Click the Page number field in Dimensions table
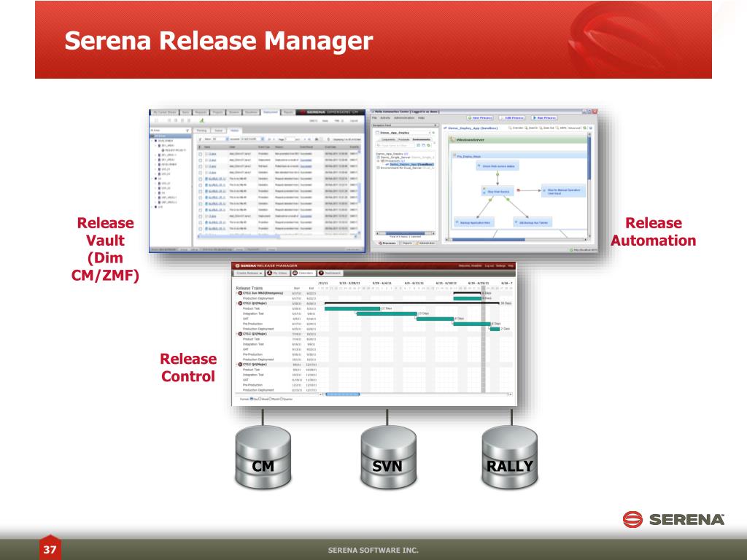 click(x=290, y=139)
